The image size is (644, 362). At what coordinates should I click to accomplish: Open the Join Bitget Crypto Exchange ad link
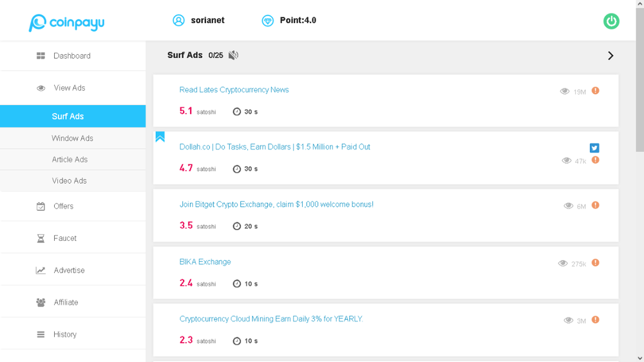(276, 205)
